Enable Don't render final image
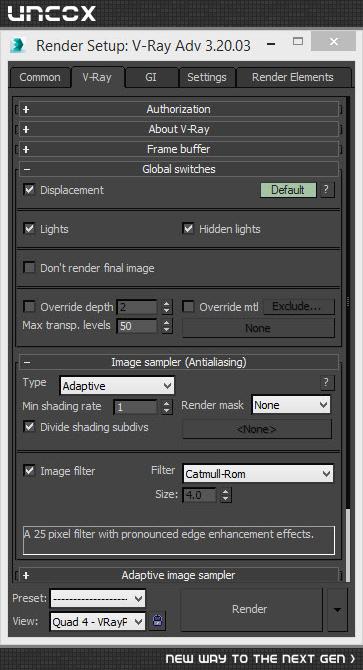The width and height of the screenshot is (363, 670). pos(29,268)
